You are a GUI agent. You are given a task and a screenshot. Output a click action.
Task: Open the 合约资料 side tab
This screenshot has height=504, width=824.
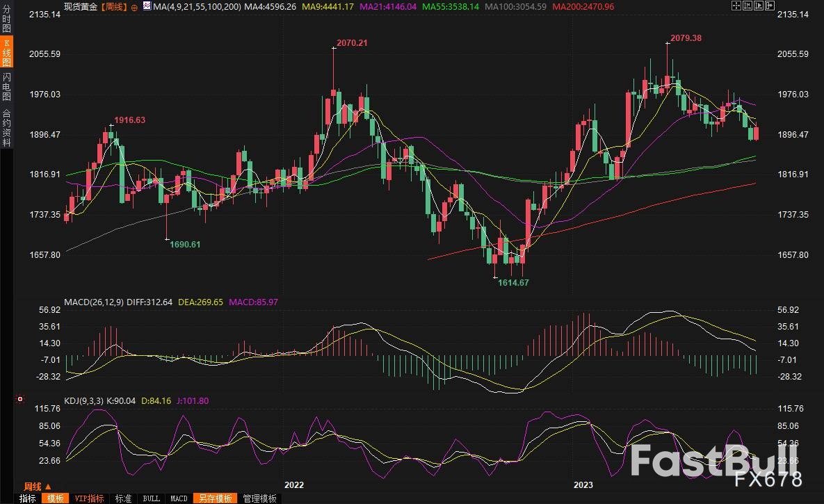tap(6, 127)
